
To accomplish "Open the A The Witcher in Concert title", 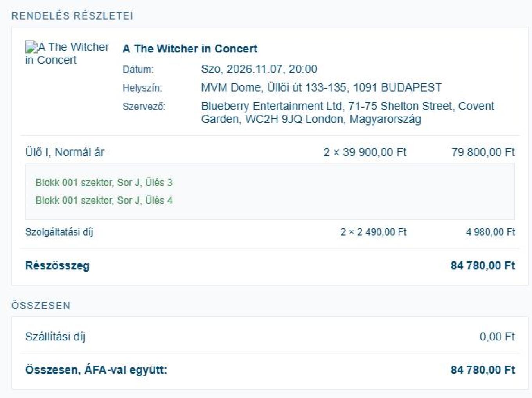I will pos(190,49).
